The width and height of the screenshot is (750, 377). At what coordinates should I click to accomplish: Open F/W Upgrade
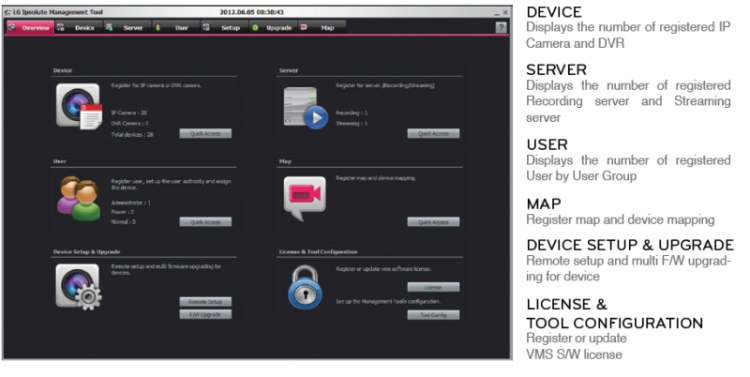tap(206, 314)
